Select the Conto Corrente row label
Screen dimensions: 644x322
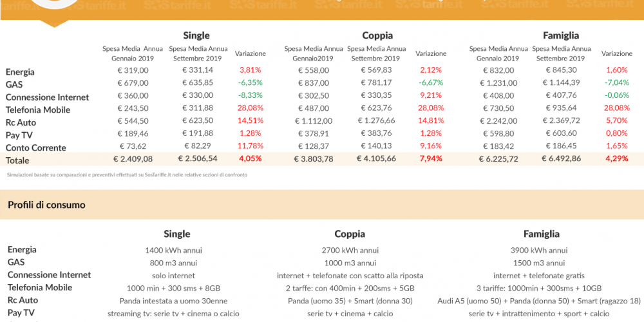(35, 148)
